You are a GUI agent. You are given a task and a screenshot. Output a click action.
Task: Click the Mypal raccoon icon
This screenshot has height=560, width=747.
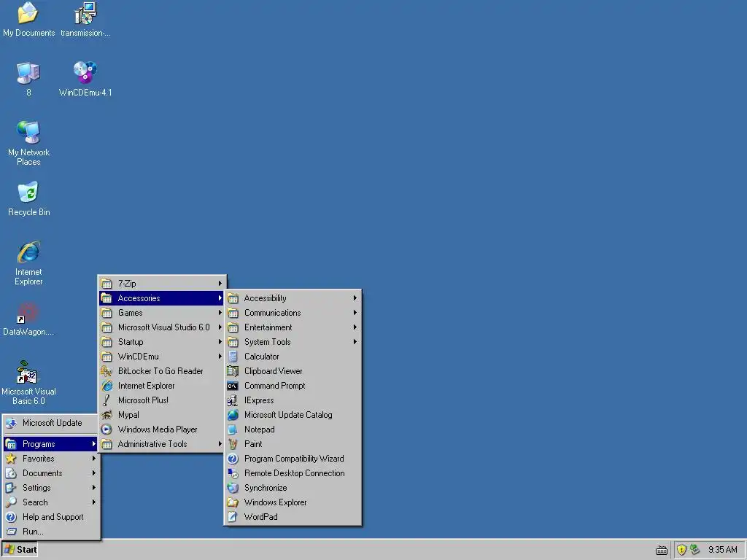click(107, 415)
